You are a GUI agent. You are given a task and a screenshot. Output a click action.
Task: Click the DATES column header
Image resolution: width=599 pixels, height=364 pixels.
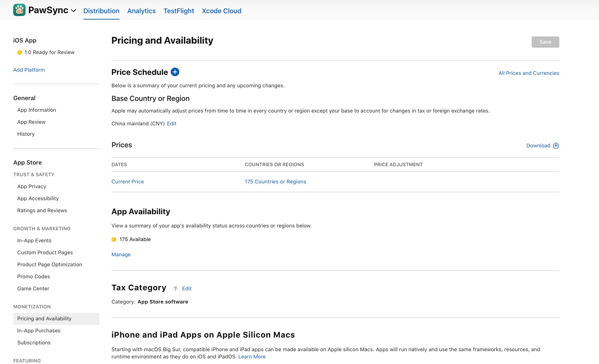119,165
